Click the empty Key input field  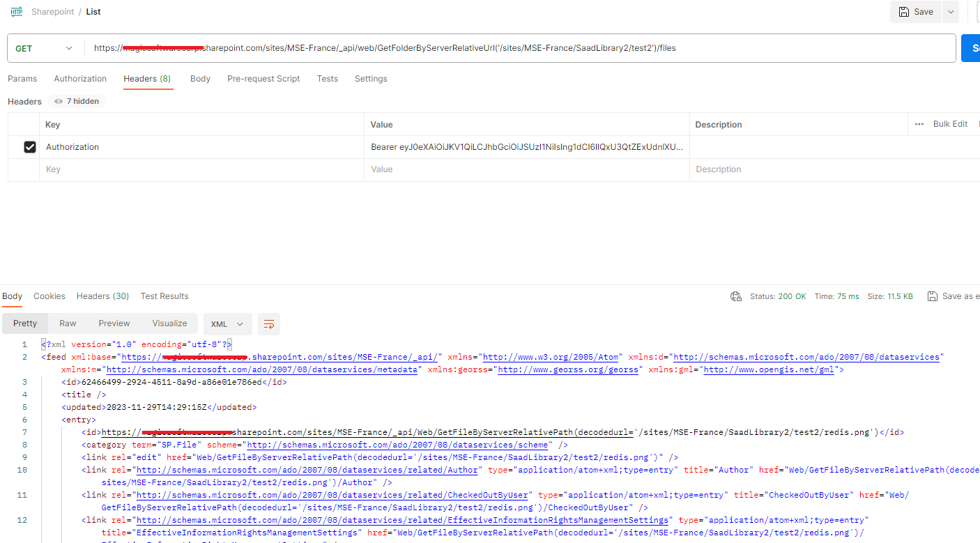[201, 169]
